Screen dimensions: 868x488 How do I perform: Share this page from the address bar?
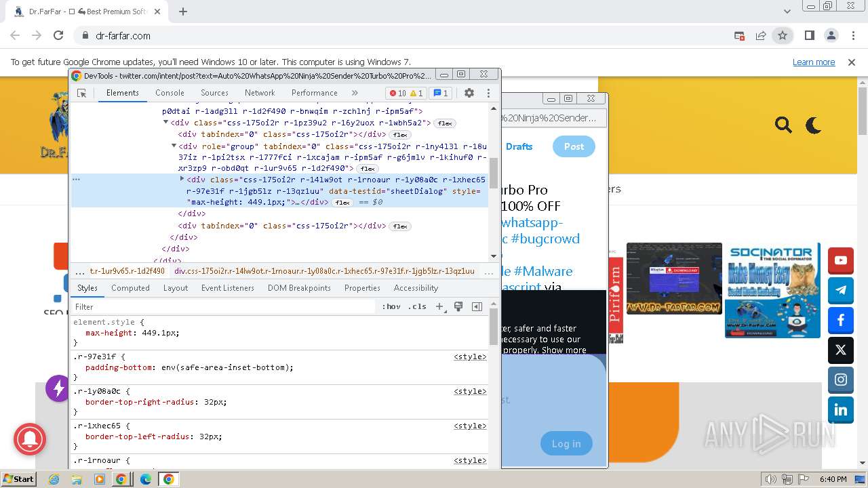click(761, 35)
